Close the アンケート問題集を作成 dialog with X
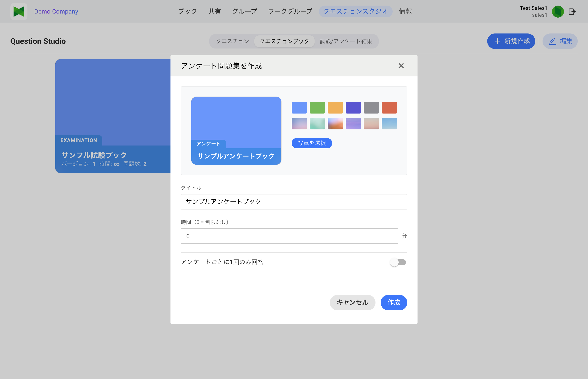Viewport: 588px width, 379px height. click(401, 66)
